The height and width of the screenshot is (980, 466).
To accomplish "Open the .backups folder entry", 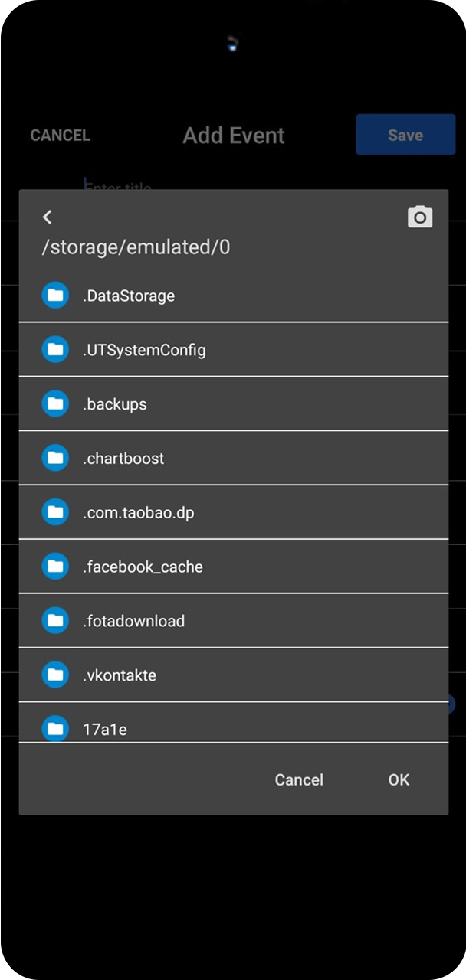I will [x=234, y=403].
